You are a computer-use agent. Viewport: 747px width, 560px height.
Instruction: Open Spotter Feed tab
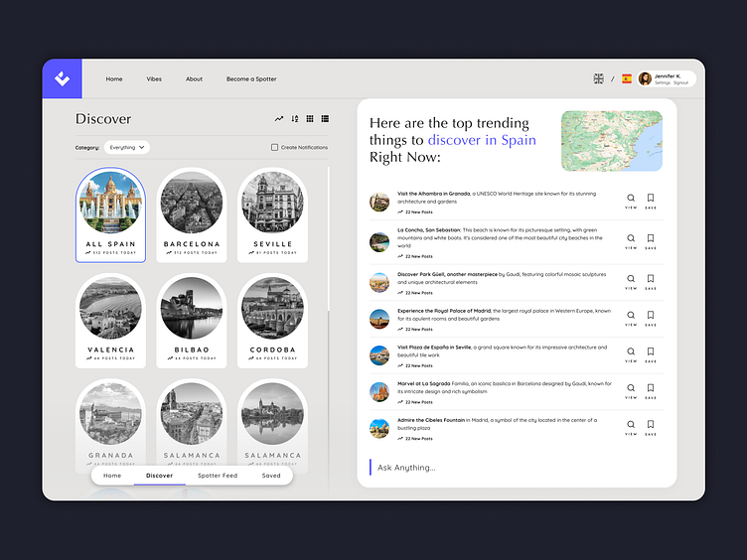[x=218, y=476]
